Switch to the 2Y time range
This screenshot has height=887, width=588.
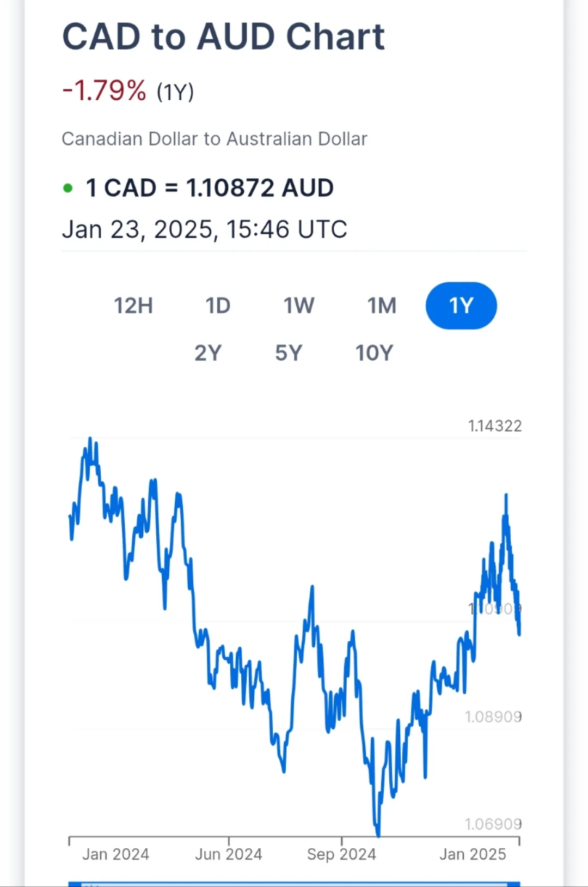coord(208,353)
